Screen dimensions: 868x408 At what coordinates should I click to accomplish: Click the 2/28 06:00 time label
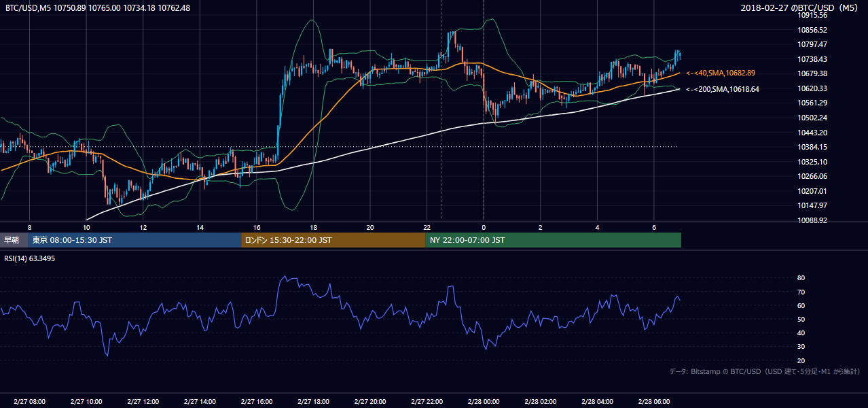point(654,402)
